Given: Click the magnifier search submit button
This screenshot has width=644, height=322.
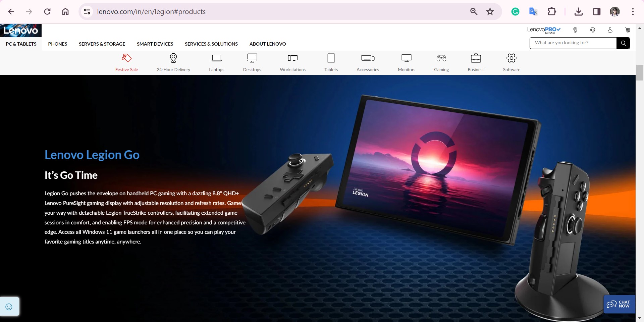Looking at the screenshot, I should [623, 43].
